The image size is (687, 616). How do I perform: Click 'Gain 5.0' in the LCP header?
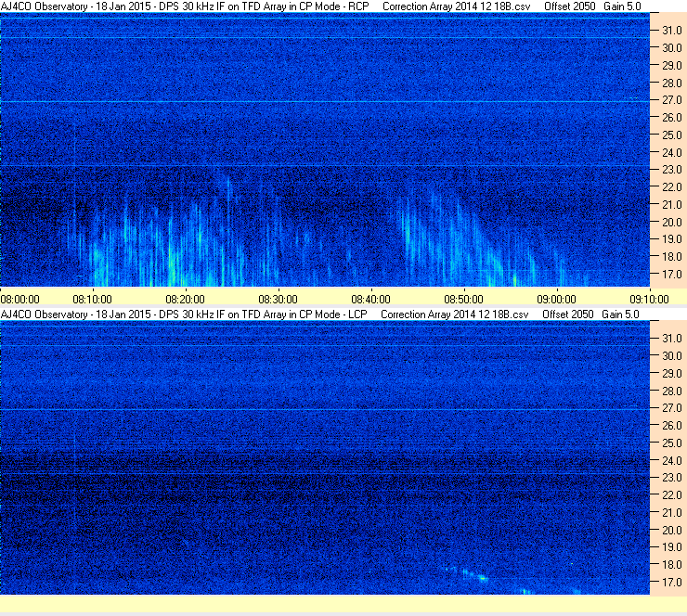[x=620, y=314]
